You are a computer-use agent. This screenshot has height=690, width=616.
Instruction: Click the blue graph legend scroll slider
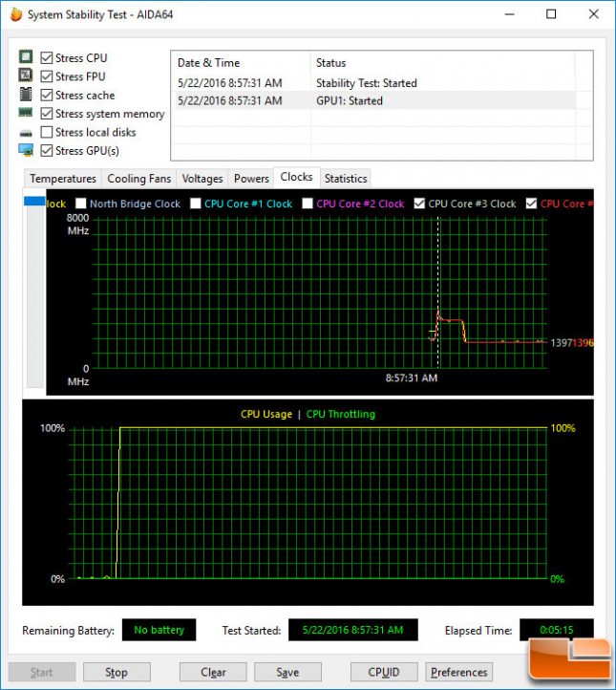[x=34, y=201]
